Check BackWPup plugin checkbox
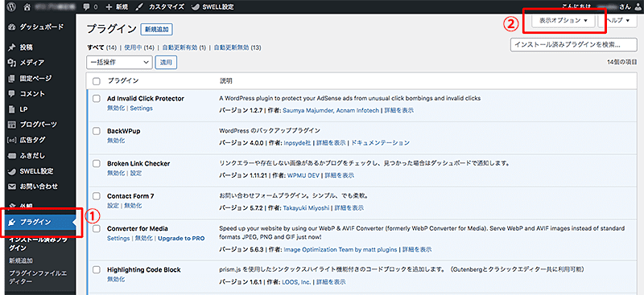 click(x=97, y=131)
